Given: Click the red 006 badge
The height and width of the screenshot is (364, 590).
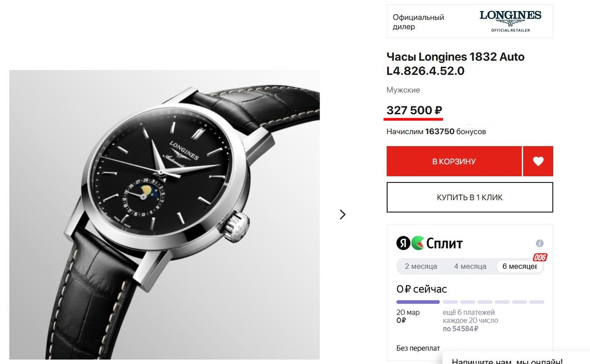Looking at the screenshot, I should [540, 257].
